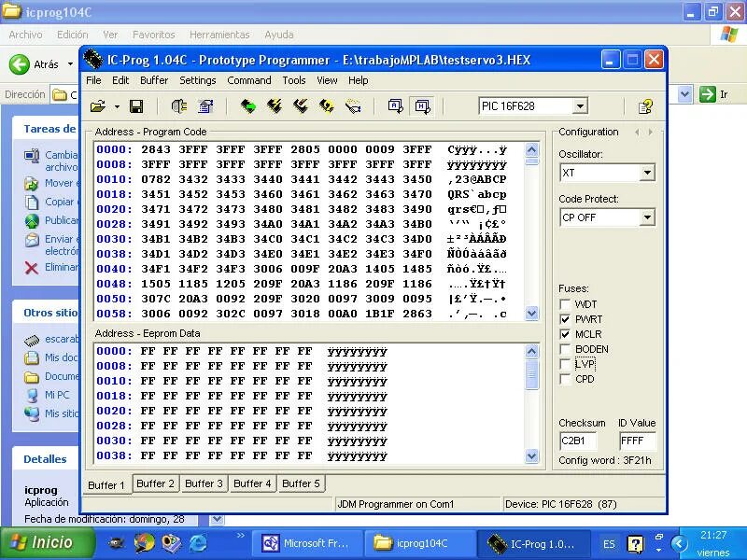Click the Checksum field showing C2B1
The height and width of the screenshot is (560, 747).
coord(578,441)
